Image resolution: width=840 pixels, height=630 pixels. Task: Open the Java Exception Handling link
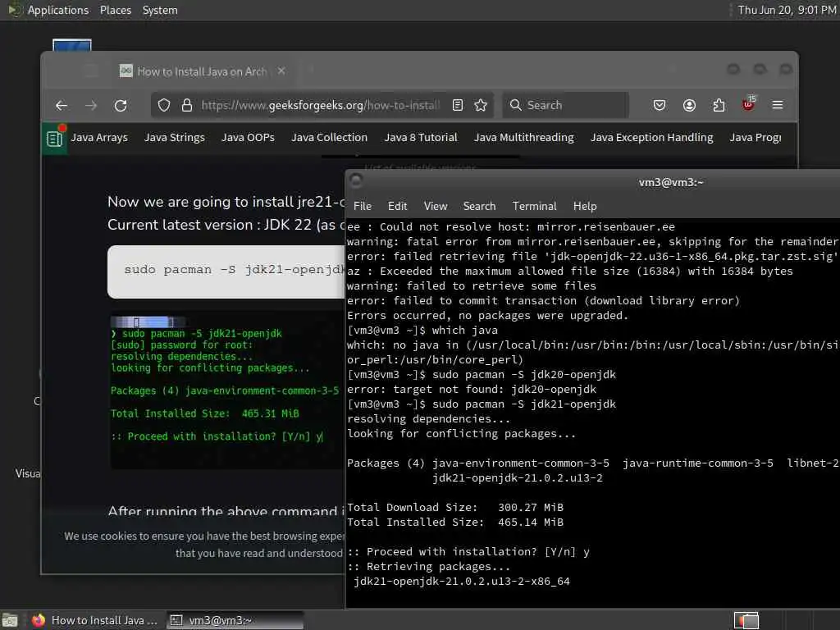click(x=651, y=138)
